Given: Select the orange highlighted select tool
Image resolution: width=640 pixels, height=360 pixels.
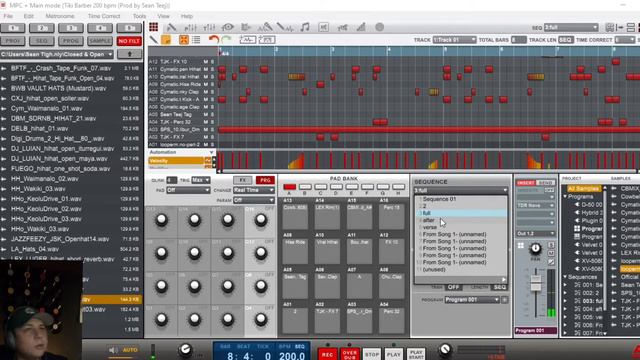Looking at the screenshot, I should 166,40.
